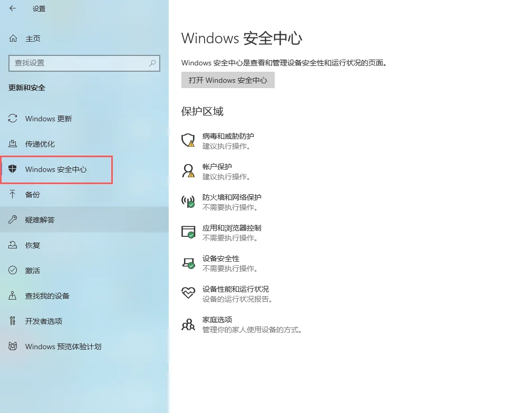The image size is (532, 413).
Task: Open 家庭选项 link
Action: [217, 319]
